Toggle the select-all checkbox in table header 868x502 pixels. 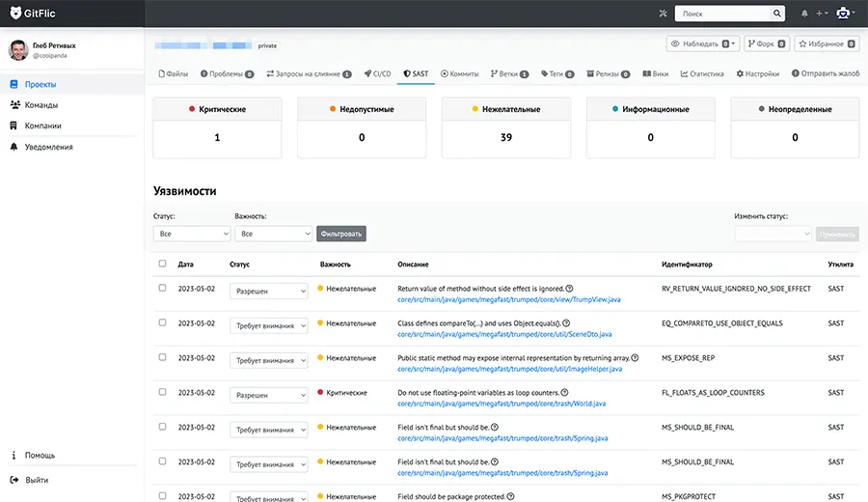(x=162, y=264)
